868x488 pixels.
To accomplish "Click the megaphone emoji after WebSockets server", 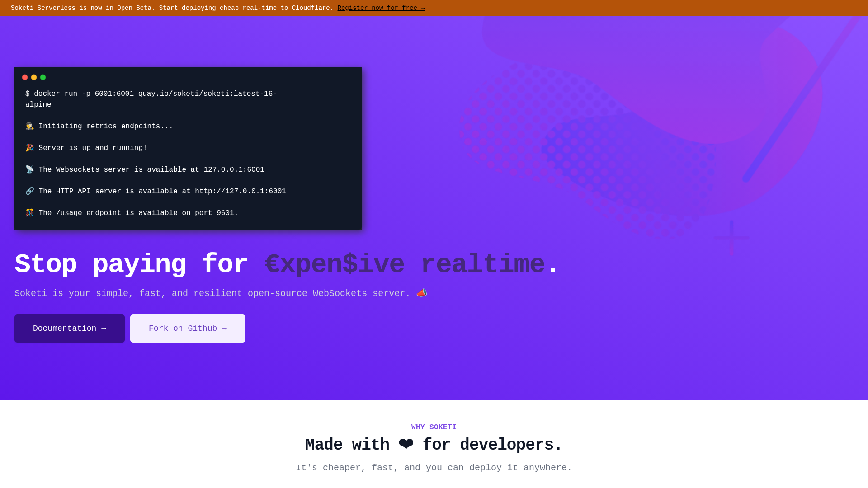I will tap(422, 293).
